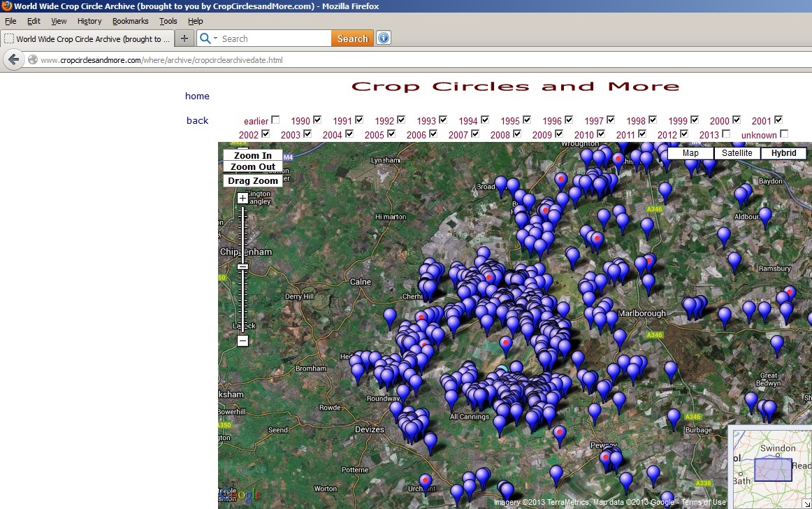Image resolution: width=812 pixels, height=509 pixels.
Task: Follow the home link
Action: (197, 96)
